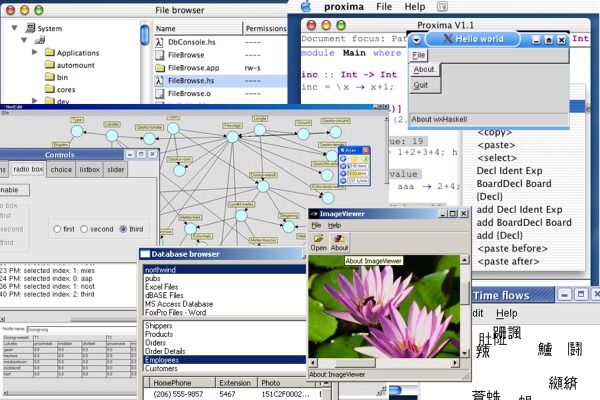This screenshot has height=400, width=600.
Task: Click ImageViewer horizontal scrollbar left arrow
Action: (313, 362)
